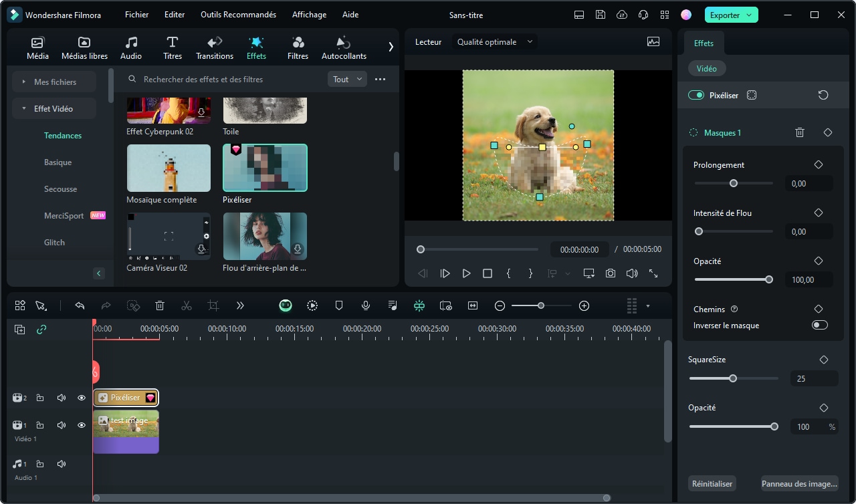This screenshot has height=504, width=856.
Task: Lock the Vidéo 1 track
Action: click(x=40, y=425)
